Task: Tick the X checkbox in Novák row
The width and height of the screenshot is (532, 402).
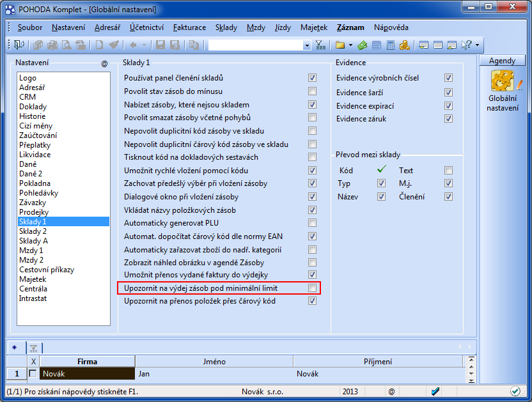Action: (x=33, y=373)
